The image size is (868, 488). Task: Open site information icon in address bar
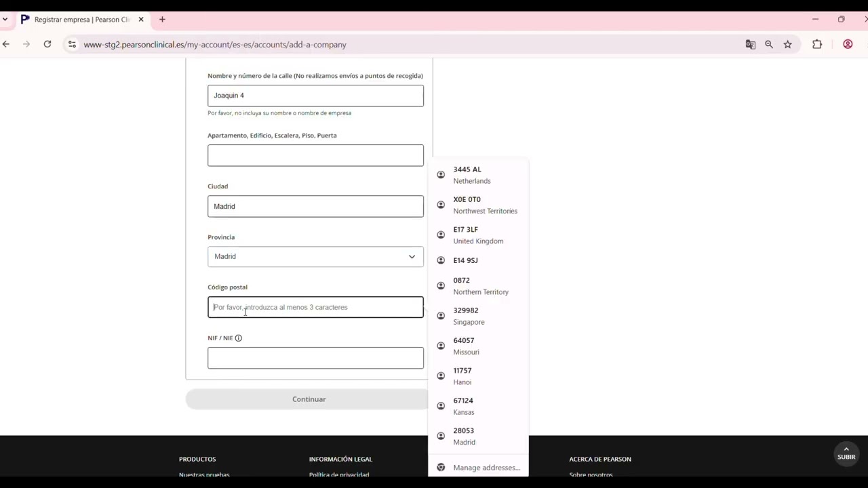click(72, 44)
